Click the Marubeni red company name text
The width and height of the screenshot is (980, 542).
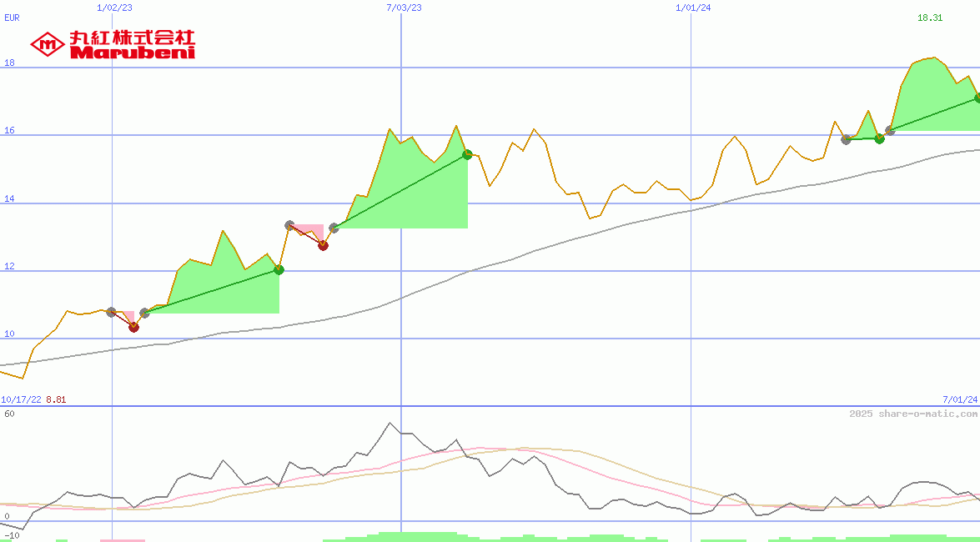[133, 53]
